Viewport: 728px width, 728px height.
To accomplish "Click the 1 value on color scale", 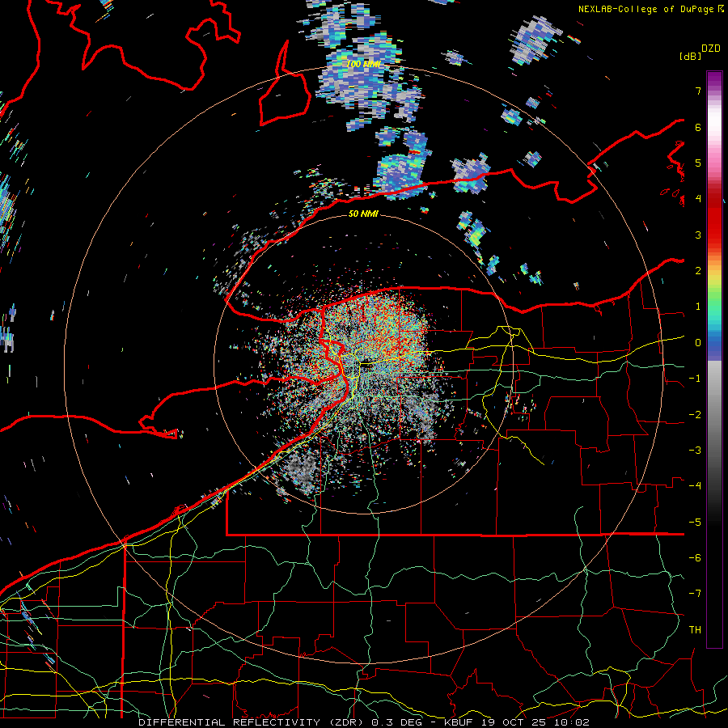I will click(x=698, y=307).
